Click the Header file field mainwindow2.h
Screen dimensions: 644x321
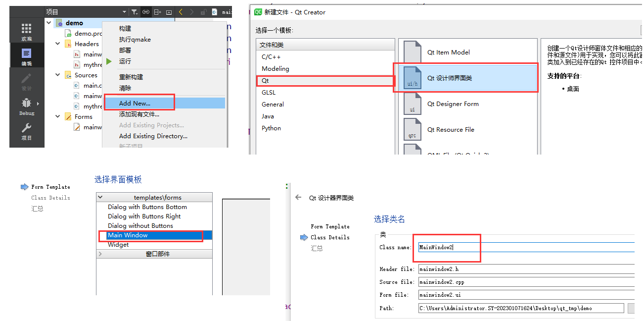click(526, 269)
